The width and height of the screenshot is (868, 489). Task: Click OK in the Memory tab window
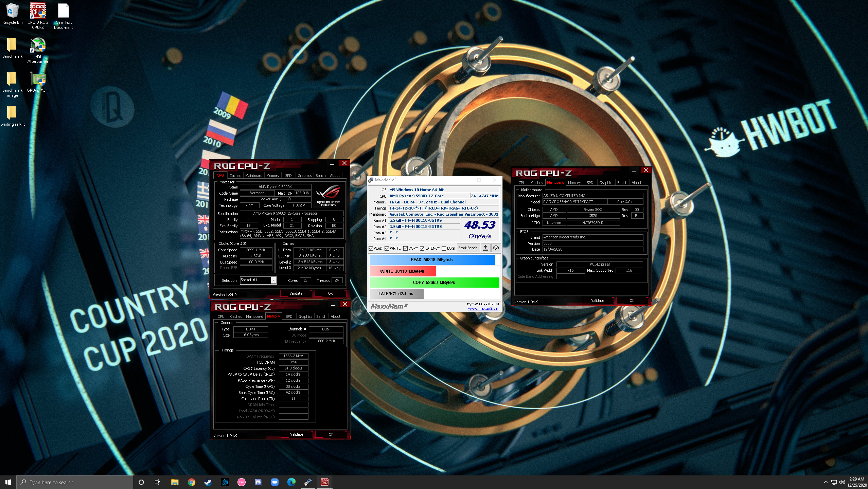331,434
